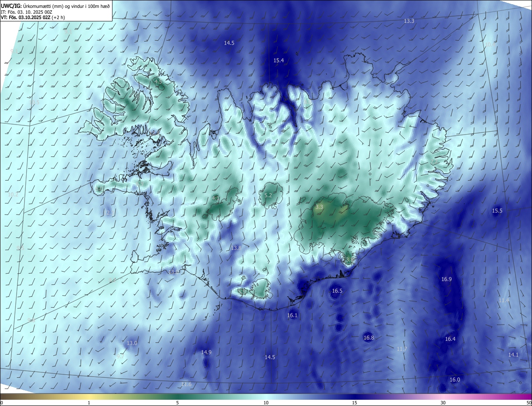Click the 10.2 value label
Screen dimensions: 532x406
pyautogui.click(x=13, y=194)
